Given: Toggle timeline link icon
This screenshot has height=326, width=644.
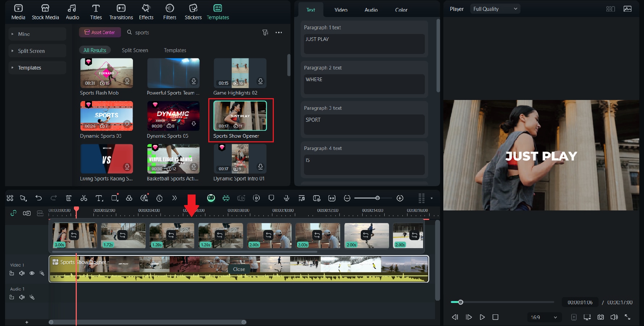Looking at the screenshot, I should (13, 213).
